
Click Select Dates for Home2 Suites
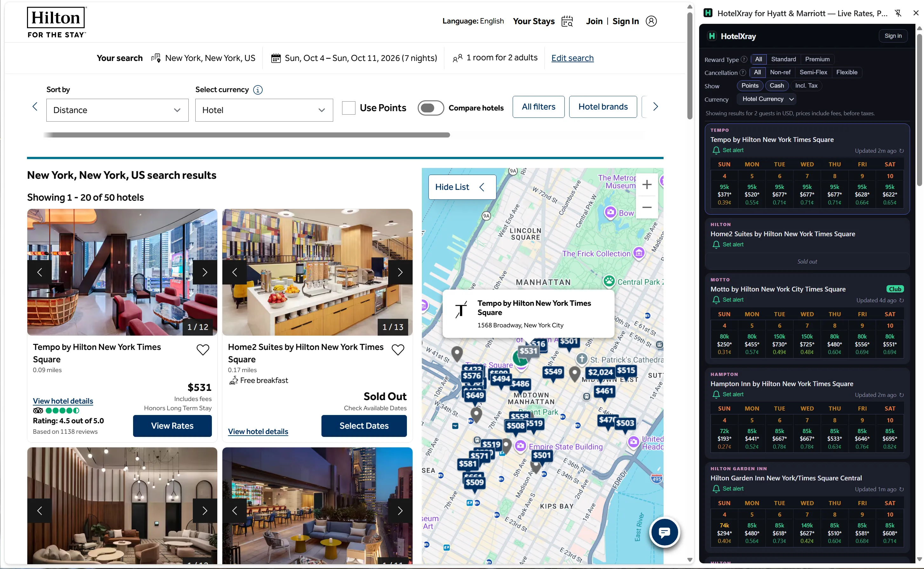click(x=364, y=425)
